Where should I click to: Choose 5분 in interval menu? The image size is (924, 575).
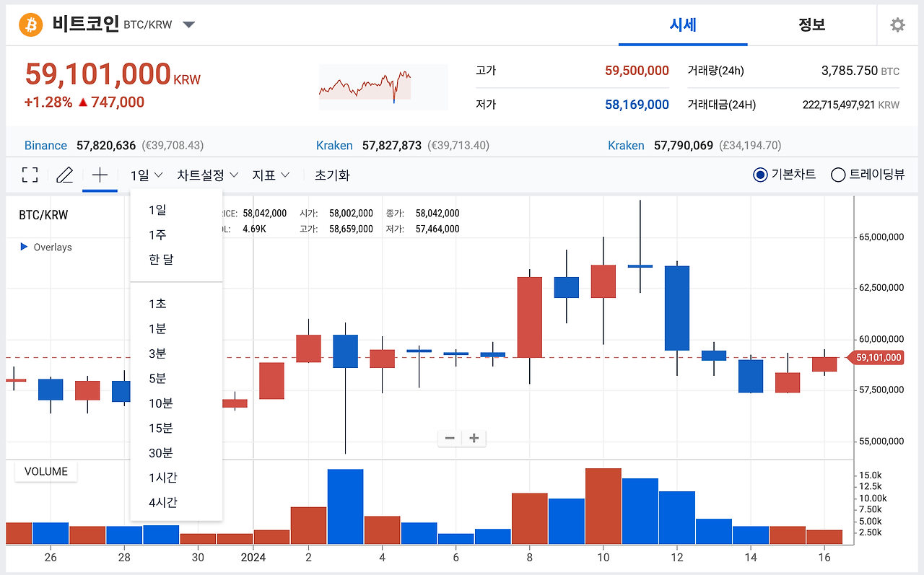(176, 378)
